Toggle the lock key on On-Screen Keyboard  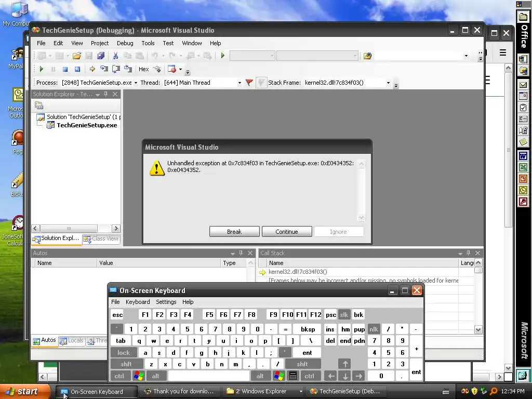(124, 353)
